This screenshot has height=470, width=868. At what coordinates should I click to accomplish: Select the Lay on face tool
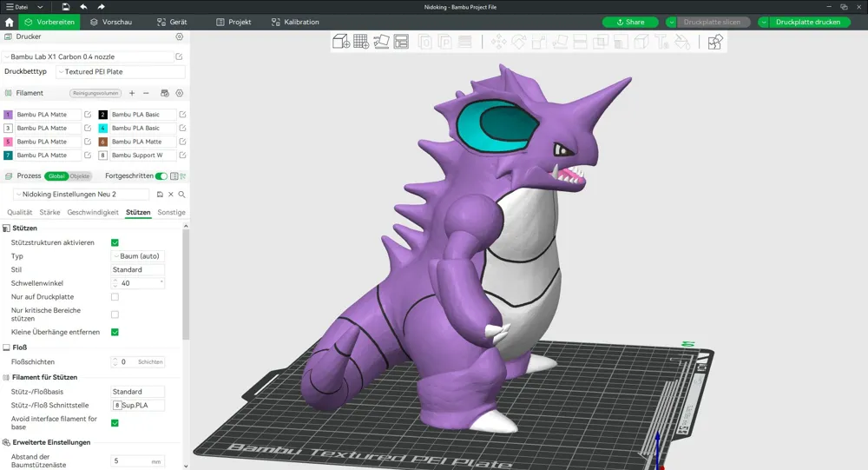pos(560,42)
